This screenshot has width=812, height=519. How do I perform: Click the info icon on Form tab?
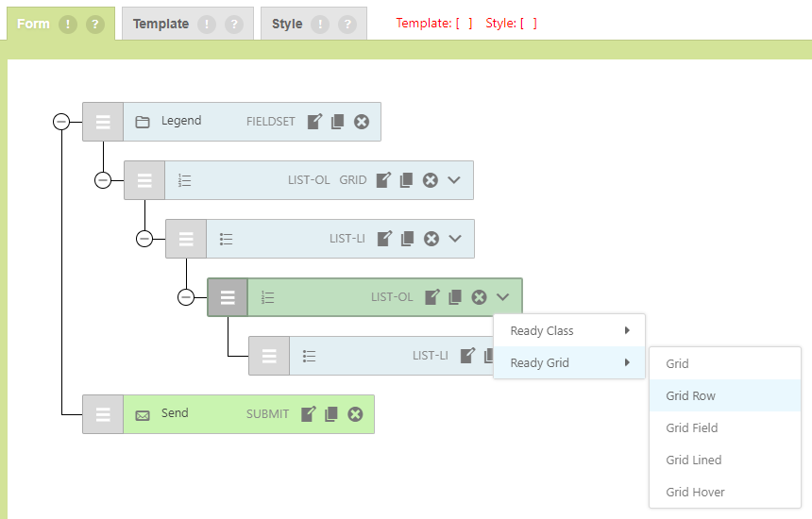point(68,25)
